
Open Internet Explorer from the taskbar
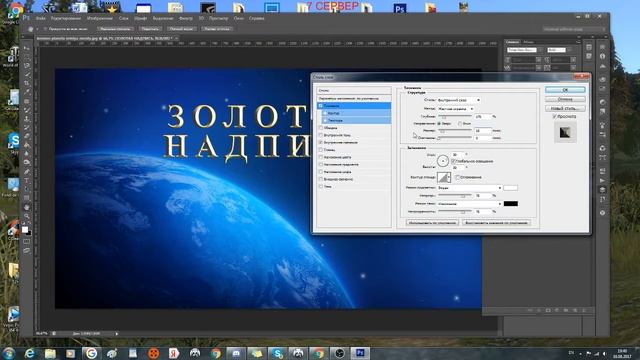pos(29,353)
